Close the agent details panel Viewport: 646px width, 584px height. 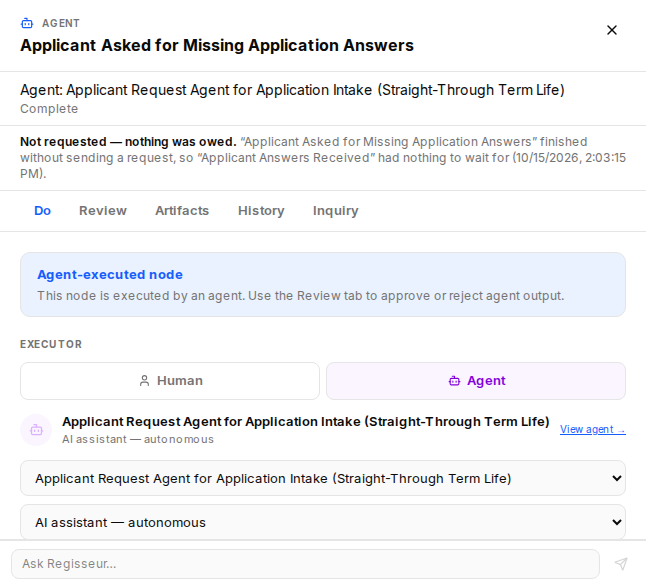pyautogui.click(x=611, y=30)
